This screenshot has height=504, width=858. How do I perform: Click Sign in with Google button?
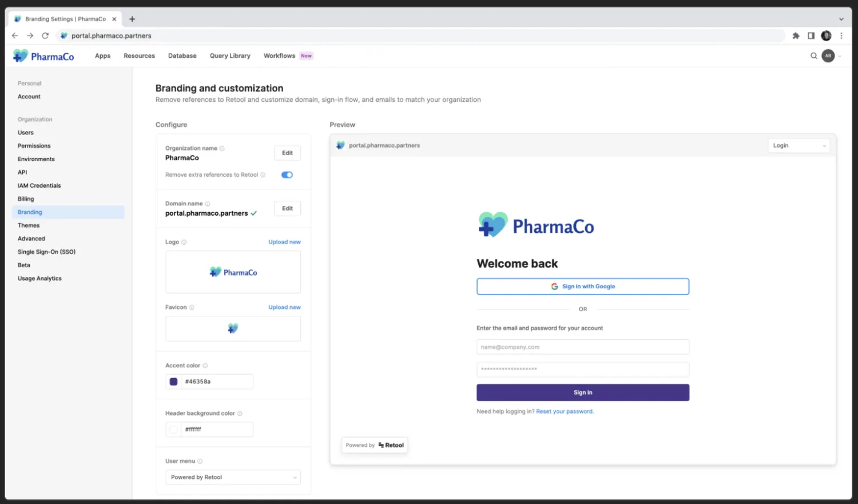tap(583, 287)
